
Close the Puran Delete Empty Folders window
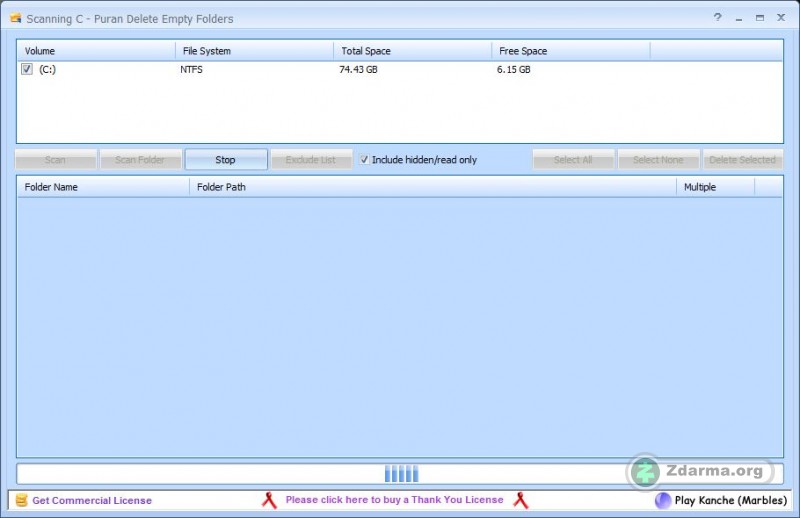point(781,17)
